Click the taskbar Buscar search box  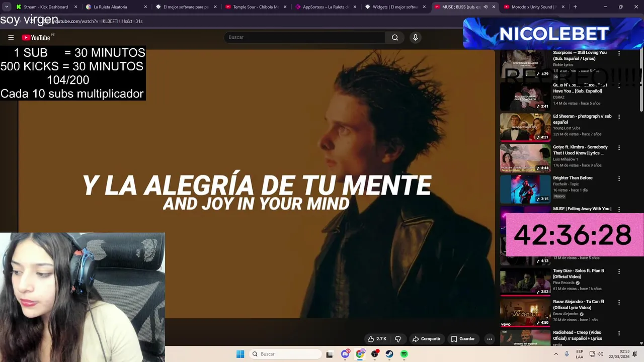tap(286, 354)
